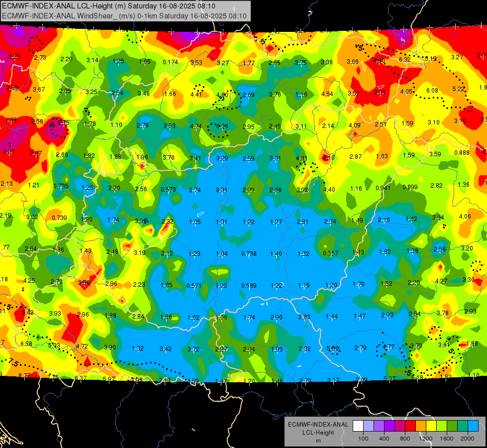Screen dimensions: 487x448
Task: Click the legend tick label 800
Action: (405, 439)
